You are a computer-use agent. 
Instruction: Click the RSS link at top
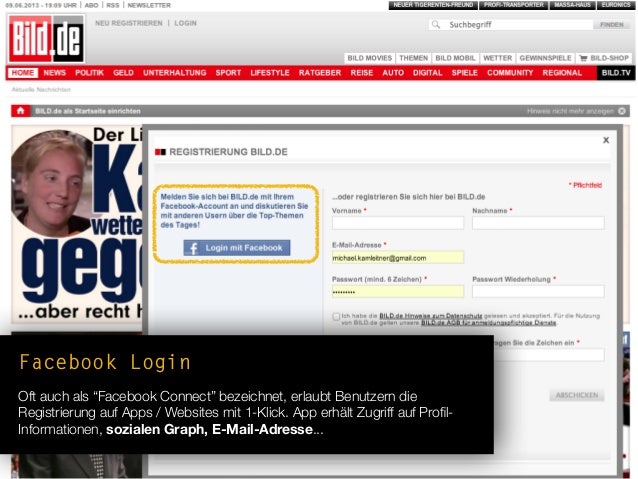113,5
